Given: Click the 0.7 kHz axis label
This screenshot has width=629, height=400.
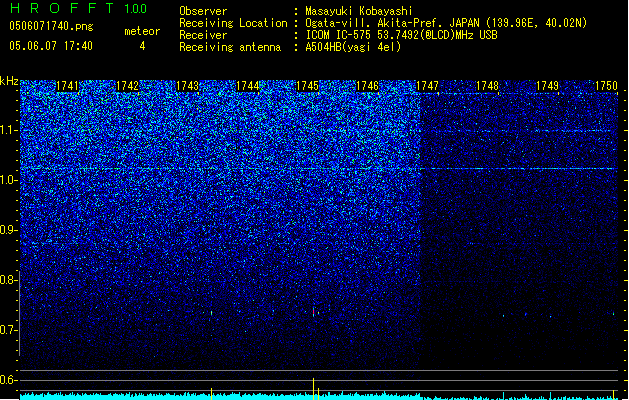Looking at the screenshot, I should (8, 330).
